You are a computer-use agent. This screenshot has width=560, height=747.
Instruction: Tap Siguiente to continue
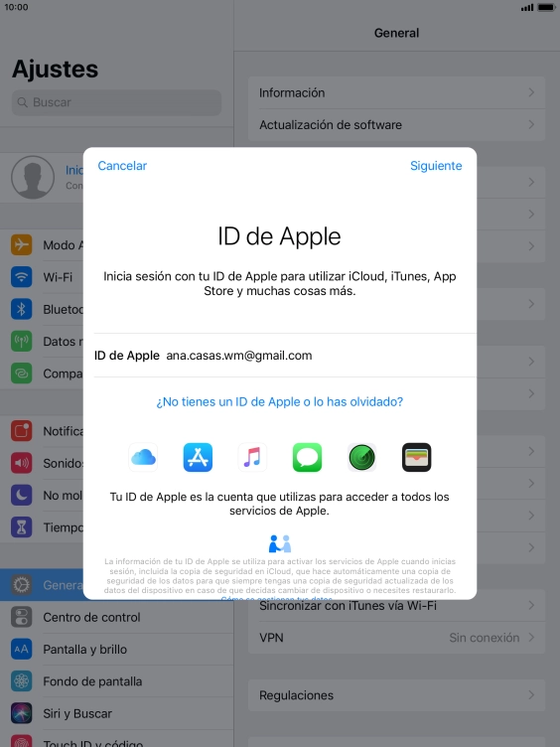click(436, 166)
